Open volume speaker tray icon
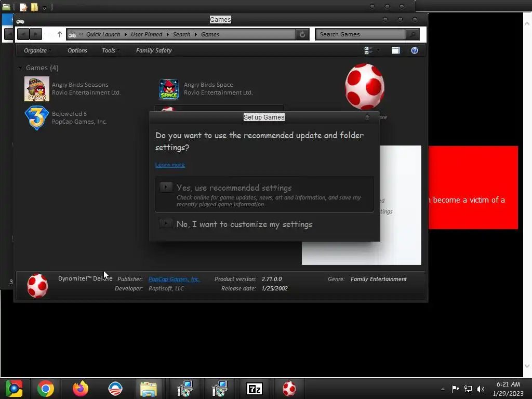Viewport: 532px width, 399px height. click(481, 389)
